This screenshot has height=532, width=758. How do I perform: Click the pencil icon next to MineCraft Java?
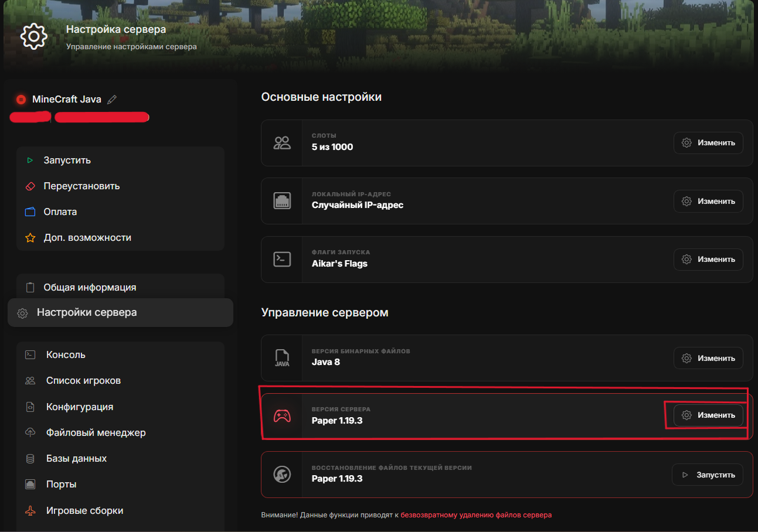(112, 100)
